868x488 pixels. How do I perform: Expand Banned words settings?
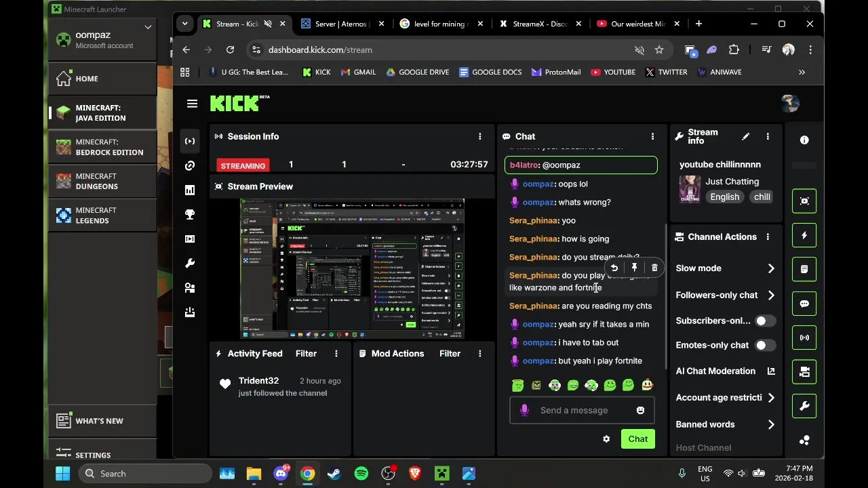tap(771, 424)
